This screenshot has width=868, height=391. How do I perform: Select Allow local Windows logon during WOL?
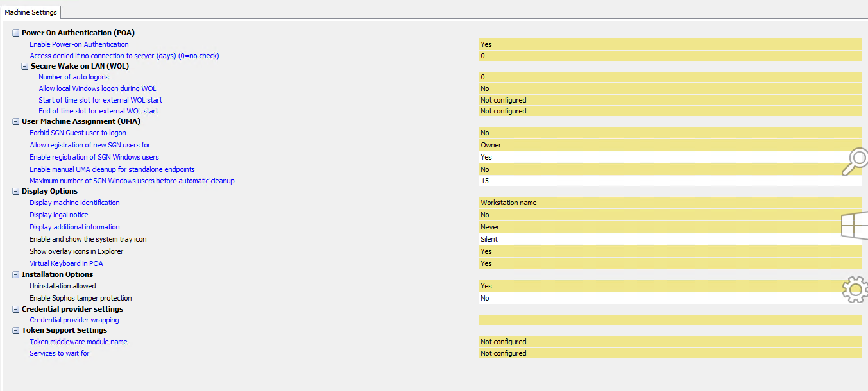click(x=98, y=88)
